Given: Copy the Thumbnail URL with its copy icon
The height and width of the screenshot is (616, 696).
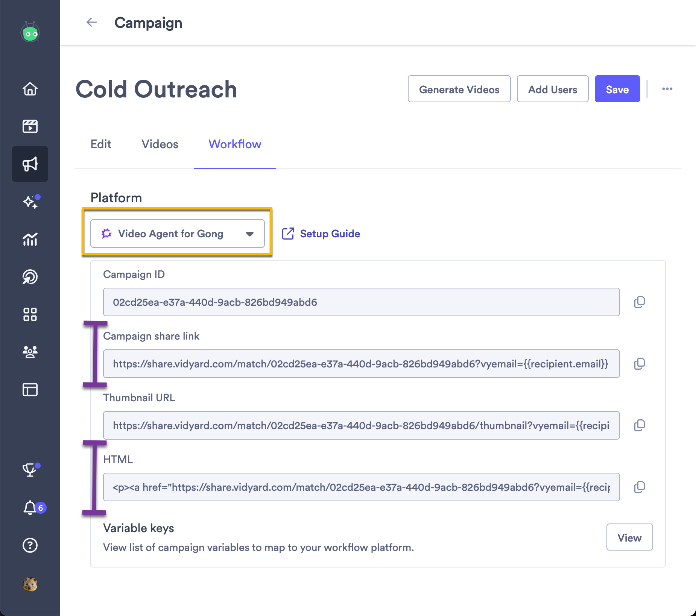Looking at the screenshot, I should coord(640,425).
